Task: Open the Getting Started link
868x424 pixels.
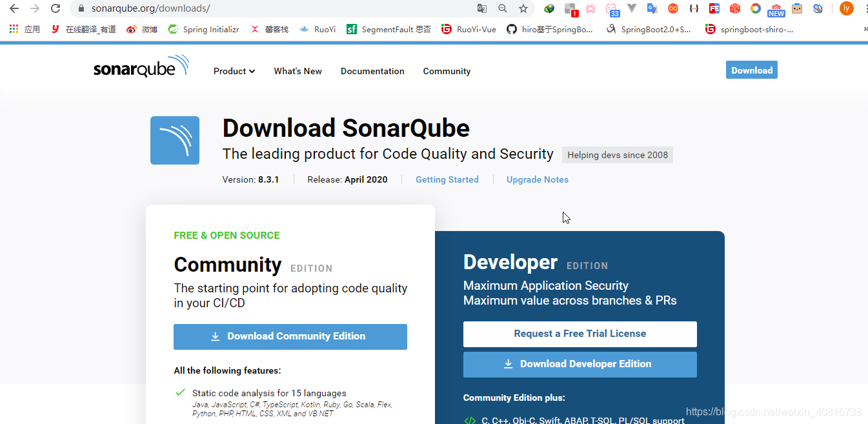Action: (x=447, y=179)
